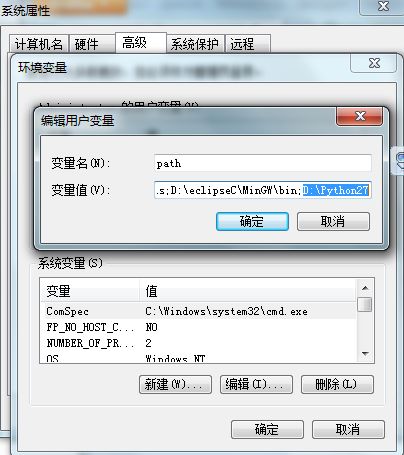Click the 变量名 input field containing path
This screenshot has height=455, width=404.
(263, 163)
